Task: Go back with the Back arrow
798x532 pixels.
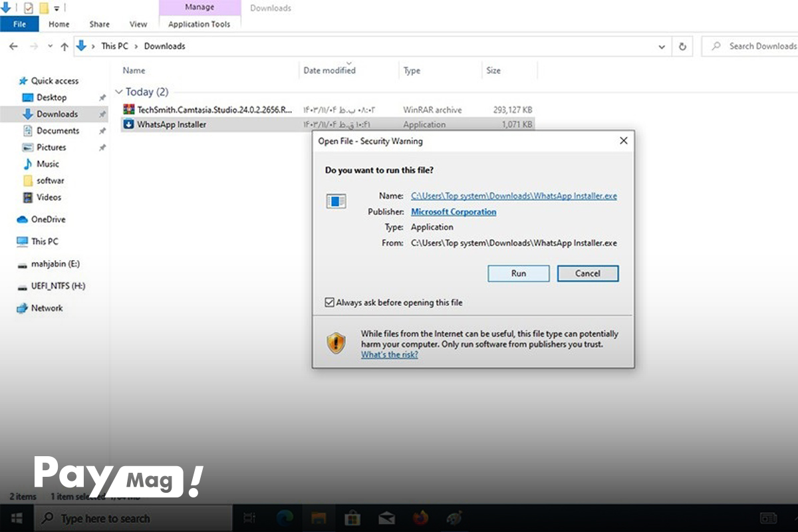Action: pyautogui.click(x=14, y=47)
